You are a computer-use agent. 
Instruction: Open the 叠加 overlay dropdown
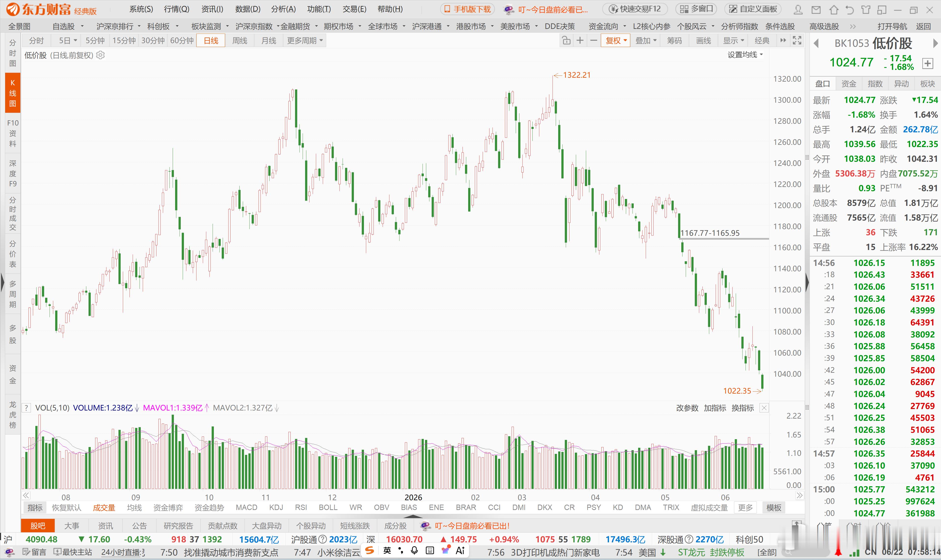(646, 40)
